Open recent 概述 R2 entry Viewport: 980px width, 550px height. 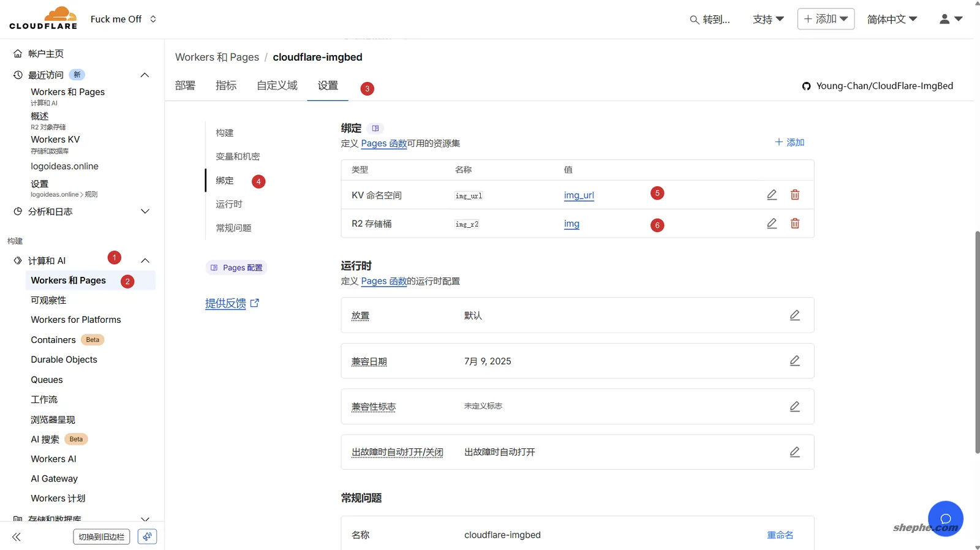[40, 116]
